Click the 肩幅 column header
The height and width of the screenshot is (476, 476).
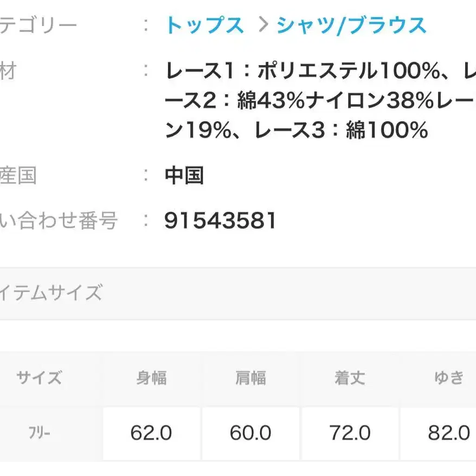click(250, 377)
